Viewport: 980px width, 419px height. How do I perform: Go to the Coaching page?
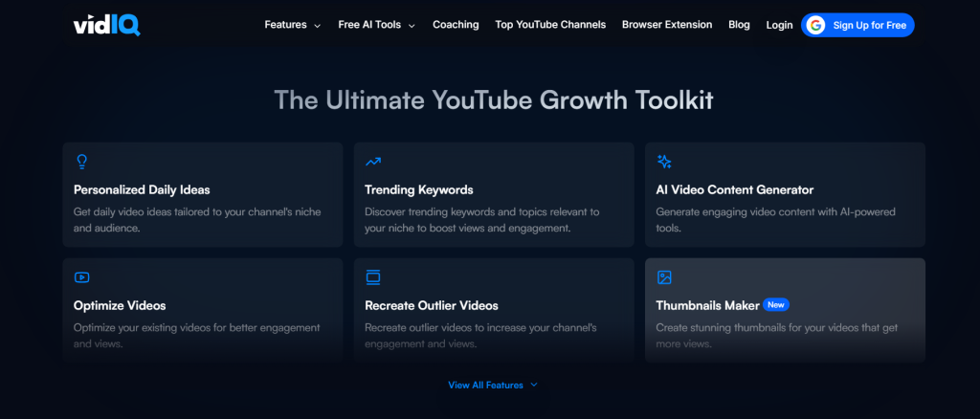456,25
